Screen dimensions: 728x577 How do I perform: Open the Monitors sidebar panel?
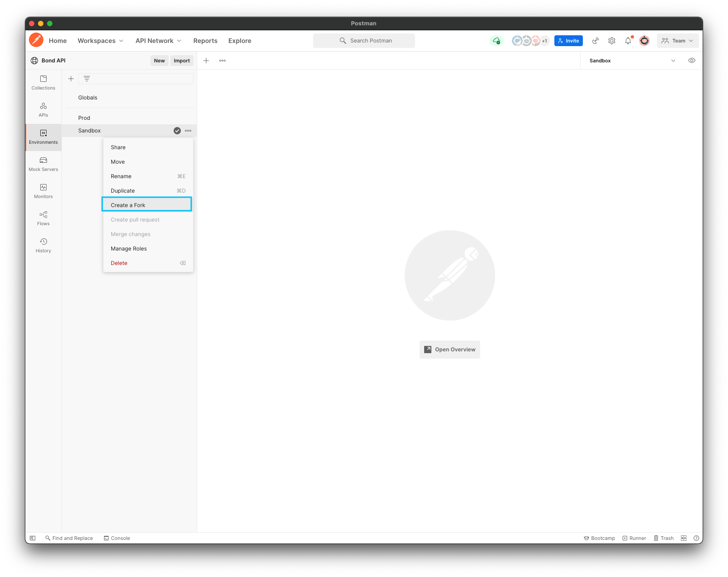coord(43,191)
